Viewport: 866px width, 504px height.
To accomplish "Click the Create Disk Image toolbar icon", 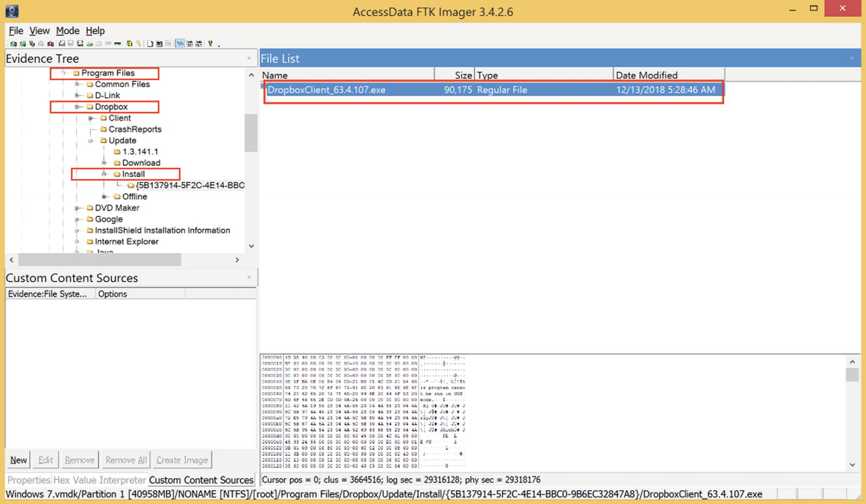I will click(62, 44).
